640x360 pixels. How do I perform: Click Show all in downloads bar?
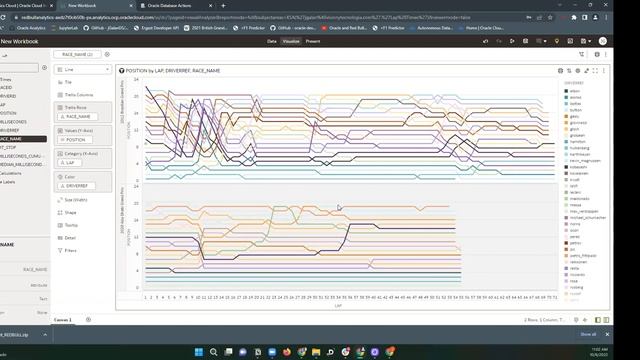588,334
